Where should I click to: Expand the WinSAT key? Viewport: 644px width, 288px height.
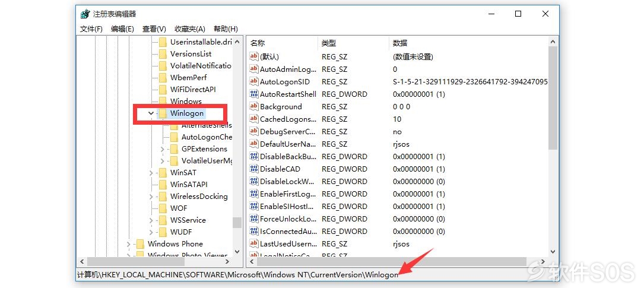(151, 173)
